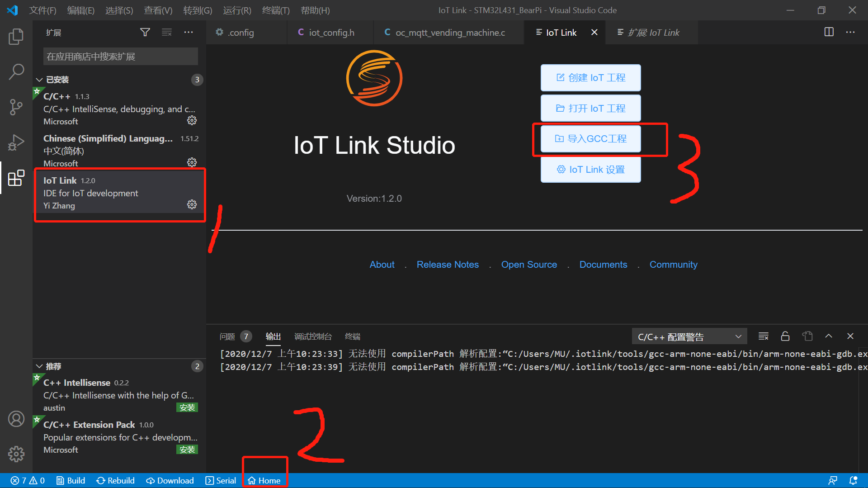The width and height of the screenshot is (868, 488).
Task: Open extensions panel more actions menu
Action: pyautogui.click(x=189, y=32)
